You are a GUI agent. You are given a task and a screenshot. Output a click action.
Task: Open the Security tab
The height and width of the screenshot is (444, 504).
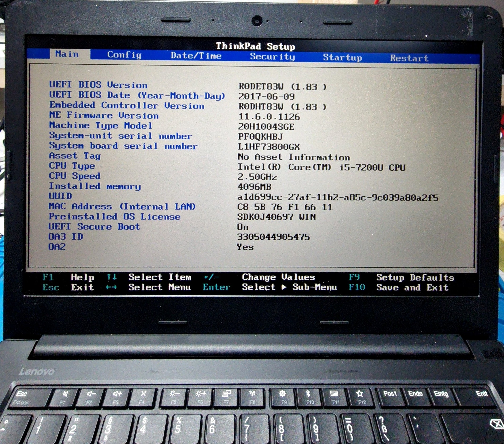click(x=272, y=57)
